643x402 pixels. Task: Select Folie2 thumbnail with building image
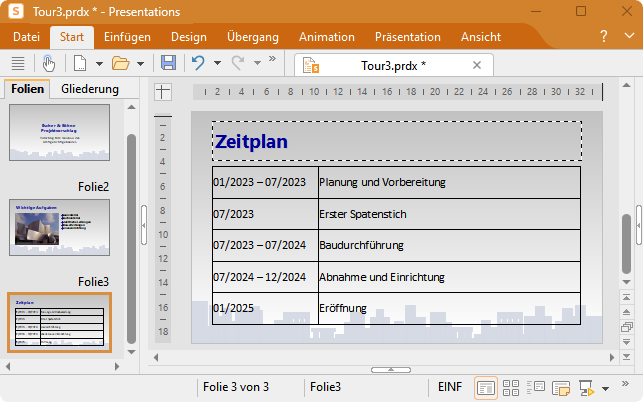pos(59,227)
